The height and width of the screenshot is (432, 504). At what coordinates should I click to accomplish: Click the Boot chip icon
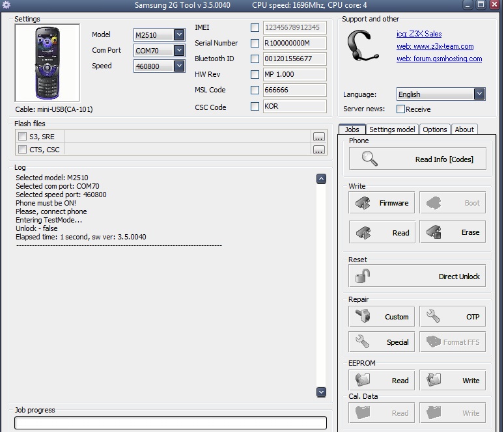(434, 203)
